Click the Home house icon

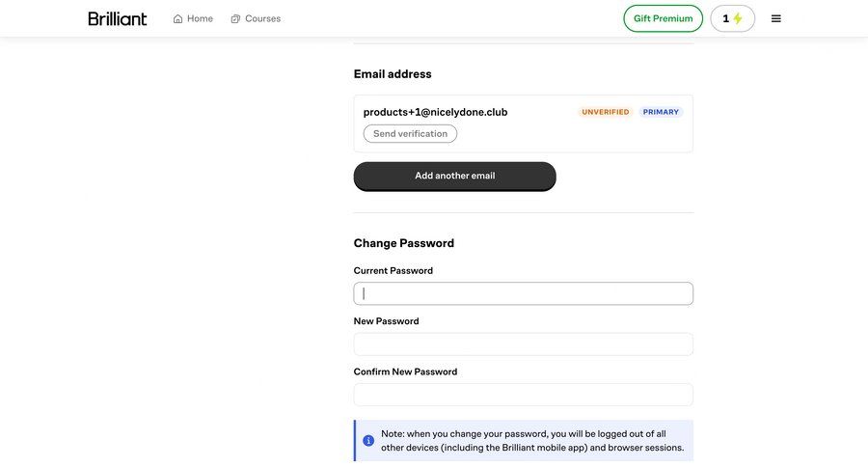click(178, 18)
